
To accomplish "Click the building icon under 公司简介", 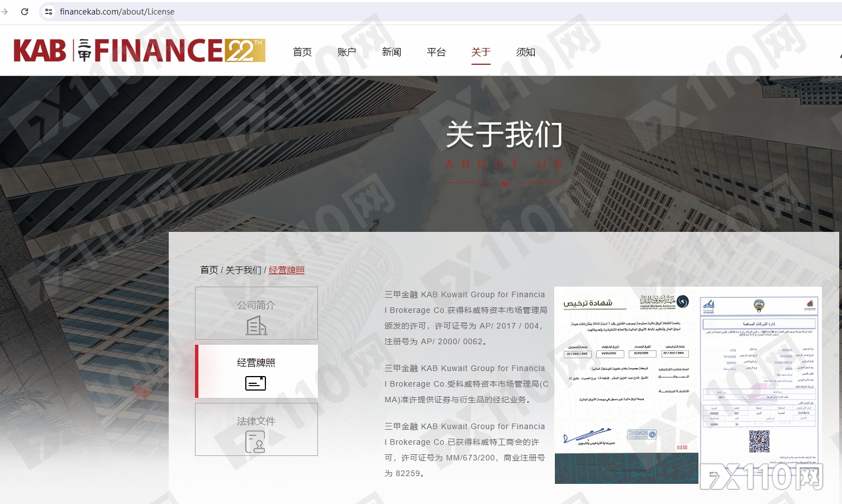I will coord(256,326).
